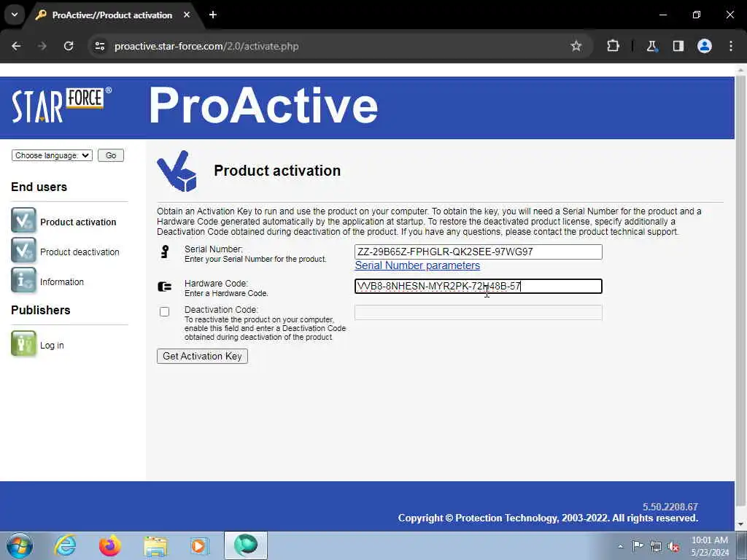Open site information icon in address bar

(99, 46)
